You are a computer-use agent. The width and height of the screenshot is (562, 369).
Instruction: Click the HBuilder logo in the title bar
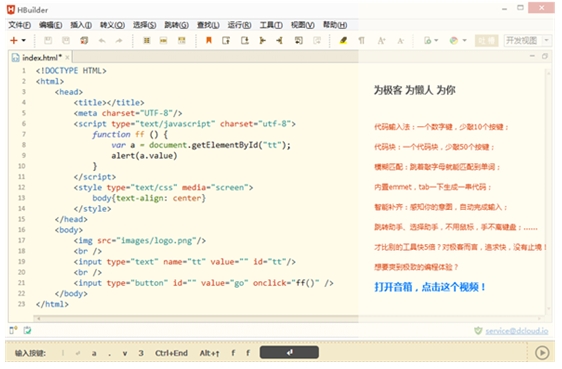pyautogui.click(x=11, y=10)
